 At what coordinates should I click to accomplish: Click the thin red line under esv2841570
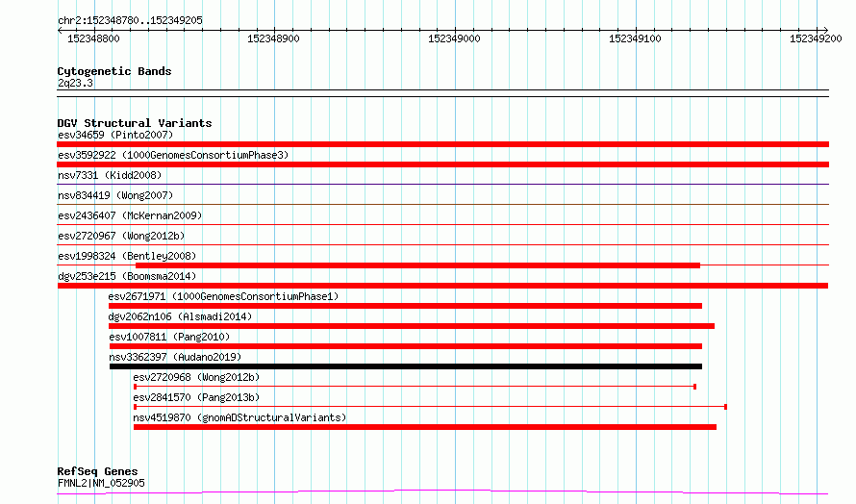(430, 407)
